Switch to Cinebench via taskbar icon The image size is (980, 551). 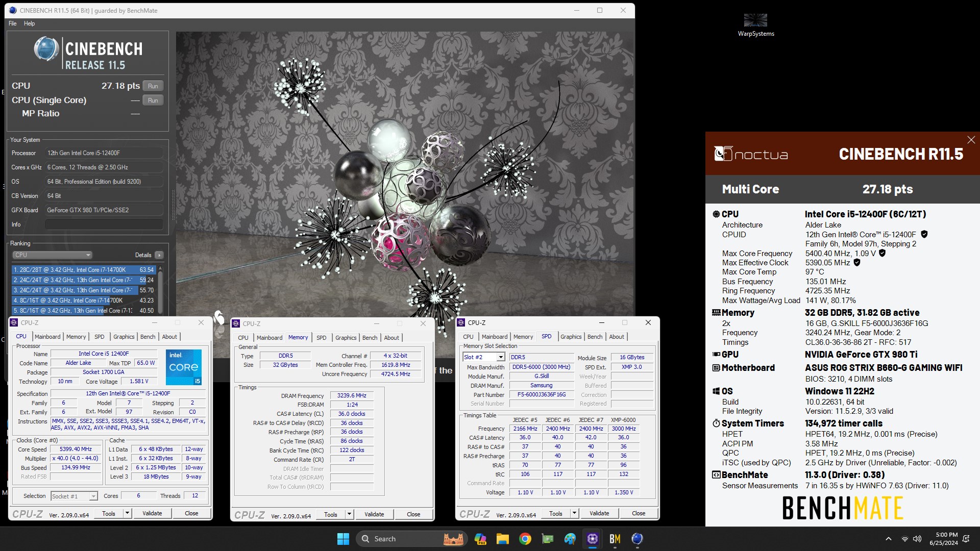[x=637, y=539]
